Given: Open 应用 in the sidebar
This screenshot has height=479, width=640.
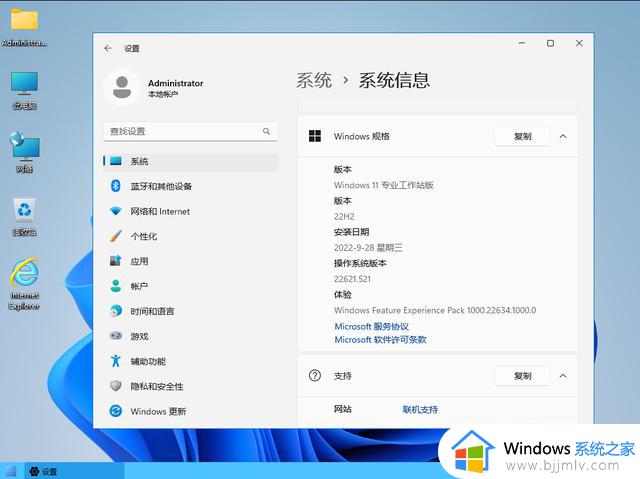Looking at the screenshot, I should (x=191, y=261).
